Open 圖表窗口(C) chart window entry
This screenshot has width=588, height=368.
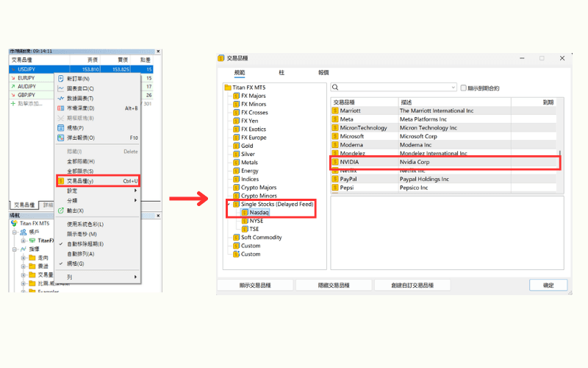click(98, 88)
